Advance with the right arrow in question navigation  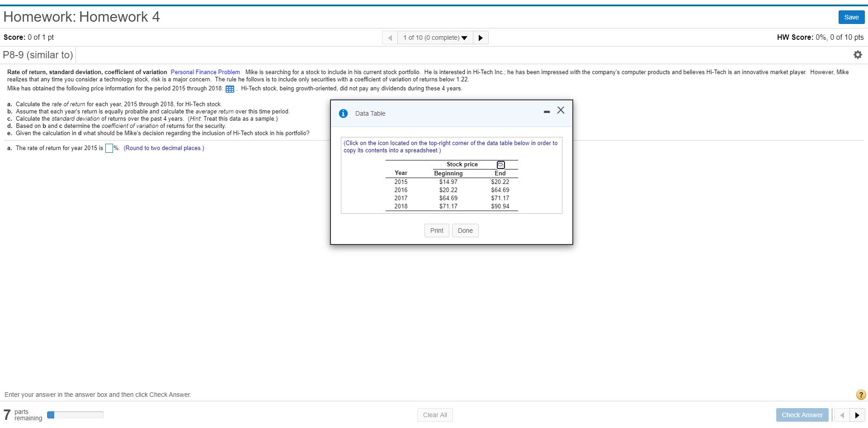pyautogui.click(x=480, y=38)
